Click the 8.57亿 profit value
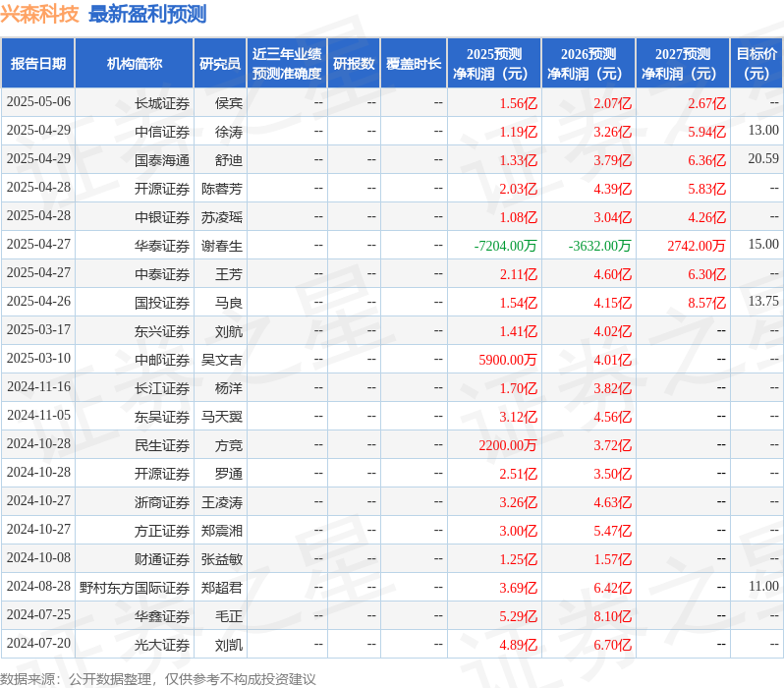Screen dimensions: 784x688 point(707,304)
